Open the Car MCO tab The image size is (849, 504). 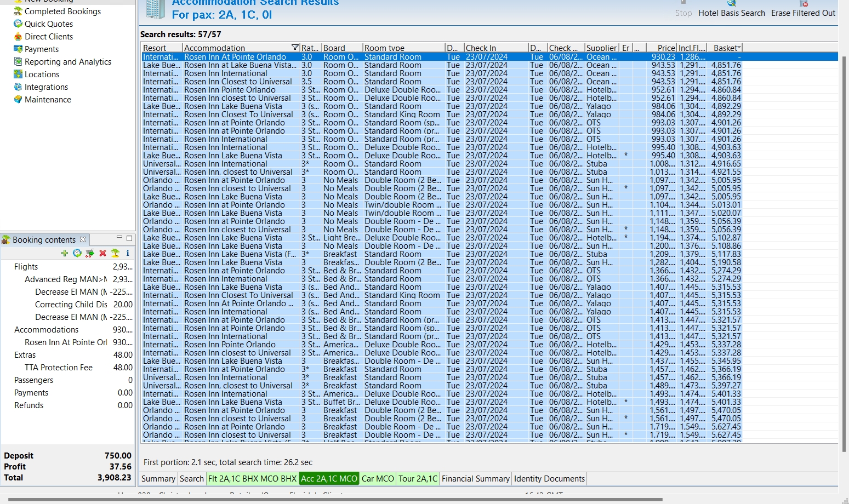(378, 479)
